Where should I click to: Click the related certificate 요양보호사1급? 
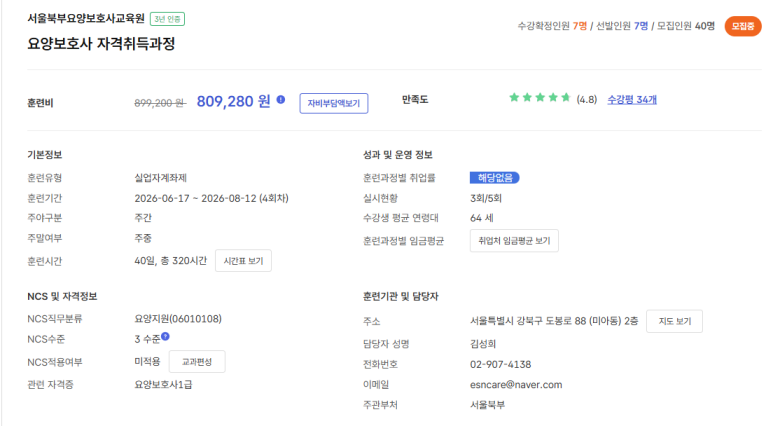click(x=163, y=385)
